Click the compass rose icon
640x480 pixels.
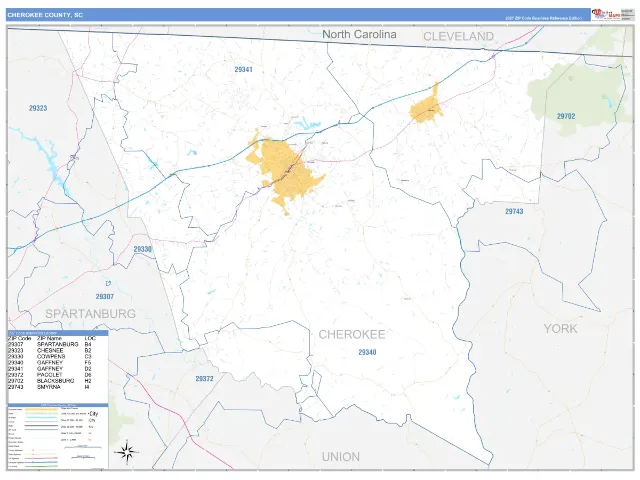[x=126, y=452]
